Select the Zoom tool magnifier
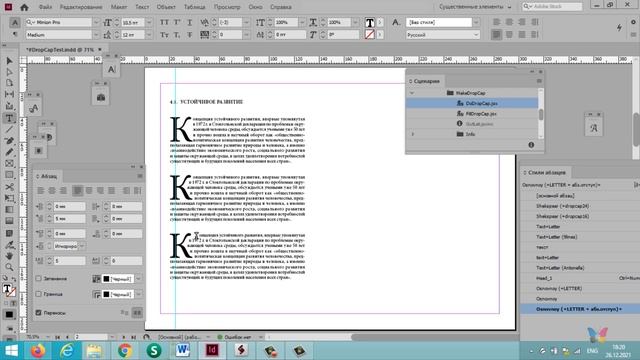Image resolution: width=640 pixels, height=360 pixels. [x=9, y=267]
